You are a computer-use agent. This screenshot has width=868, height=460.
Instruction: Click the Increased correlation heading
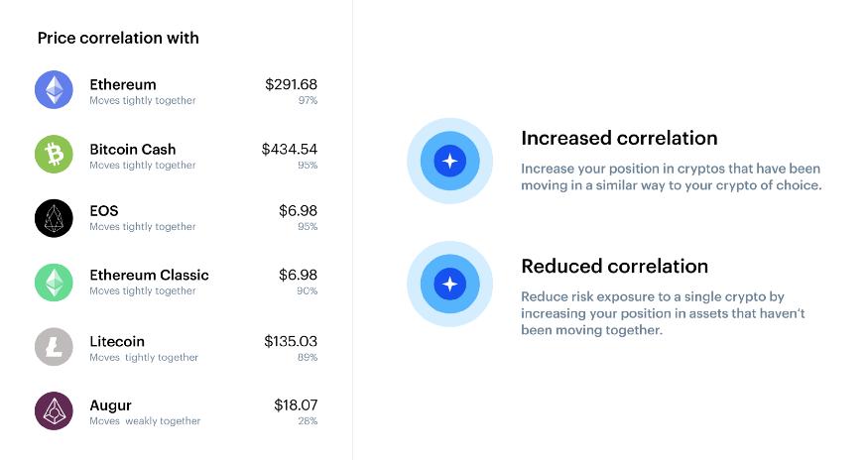click(x=619, y=139)
